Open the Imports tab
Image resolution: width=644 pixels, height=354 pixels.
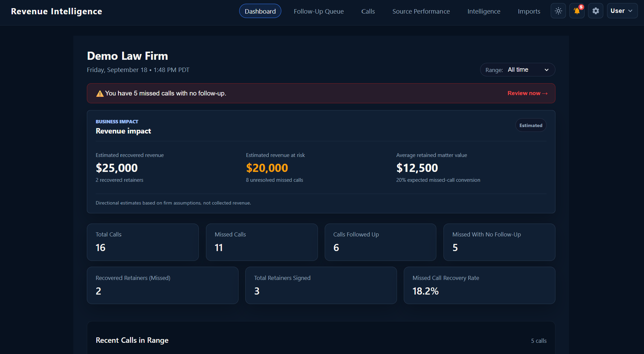[529, 11]
